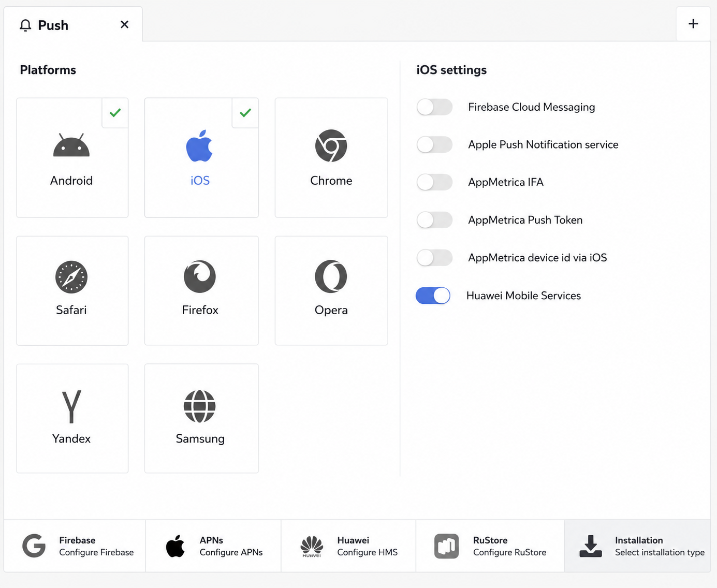Uncheck the Android platform checkmark
This screenshot has height=588, width=717.
coord(115,113)
